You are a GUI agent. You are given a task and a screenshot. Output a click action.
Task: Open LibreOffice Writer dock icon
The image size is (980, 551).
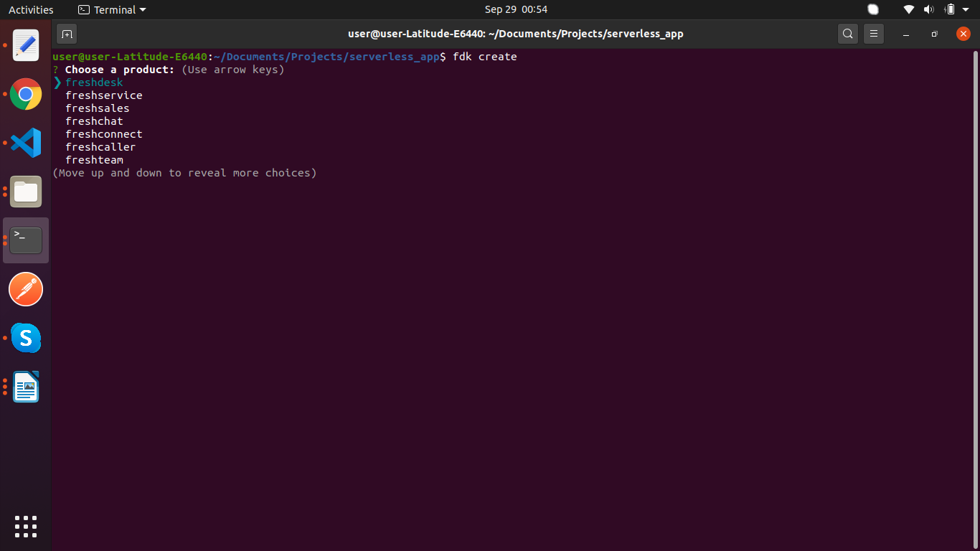tap(26, 387)
